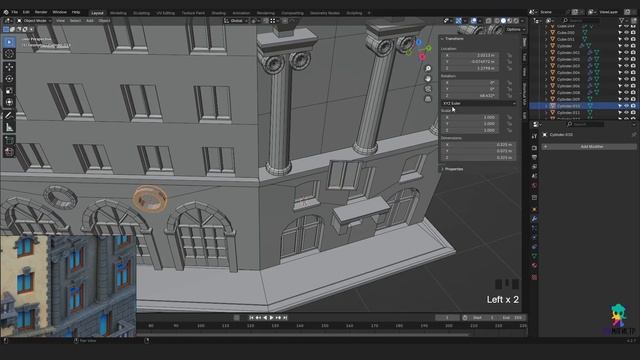This screenshot has width=640, height=360.
Task: Open the Object Mode dropdown
Action: tap(34, 20)
